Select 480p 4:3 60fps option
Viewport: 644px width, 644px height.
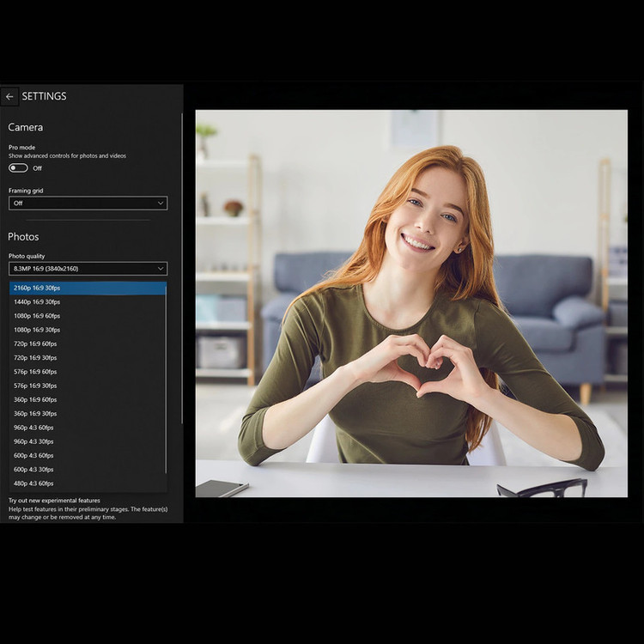[88, 483]
